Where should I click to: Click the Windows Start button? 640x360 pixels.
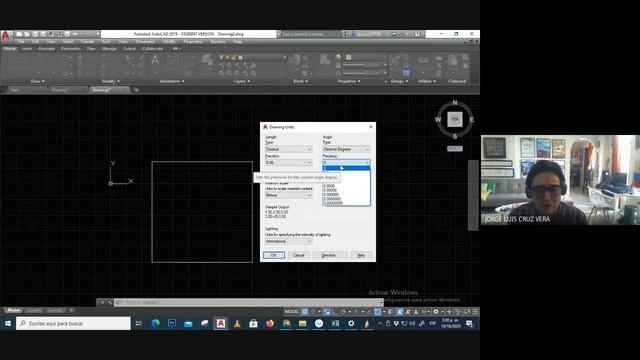8,324
